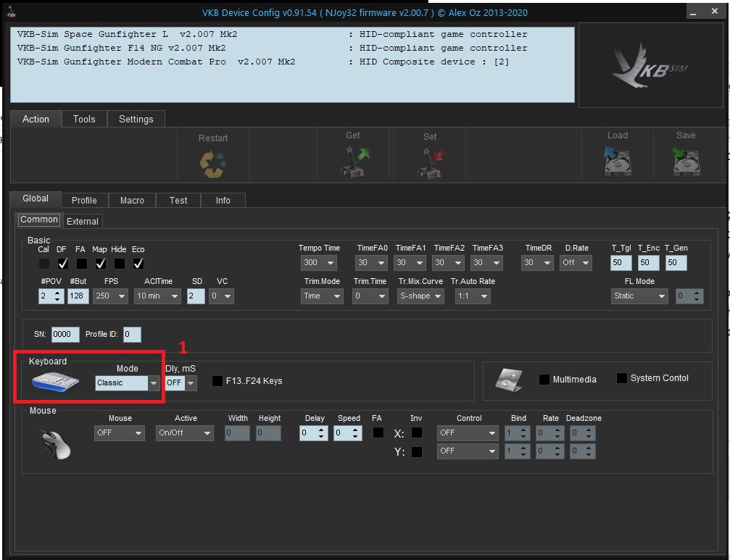
Task: Open the Trim.Mode dropdown
Action: click(322, 296)
